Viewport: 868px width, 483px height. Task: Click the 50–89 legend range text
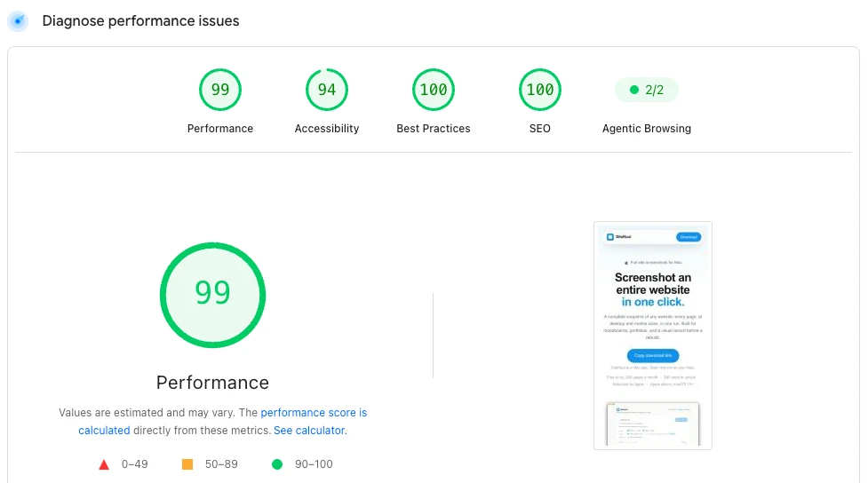tap(221, 464)
